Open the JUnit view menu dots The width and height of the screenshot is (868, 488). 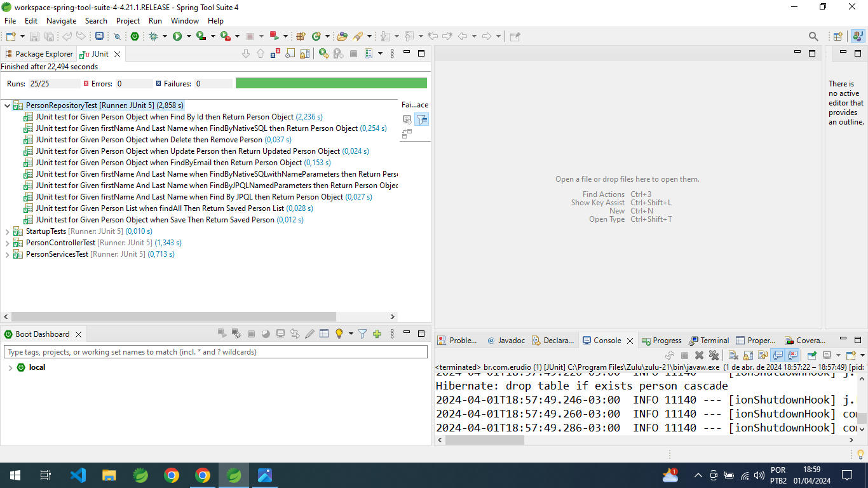tap(392, 53)
